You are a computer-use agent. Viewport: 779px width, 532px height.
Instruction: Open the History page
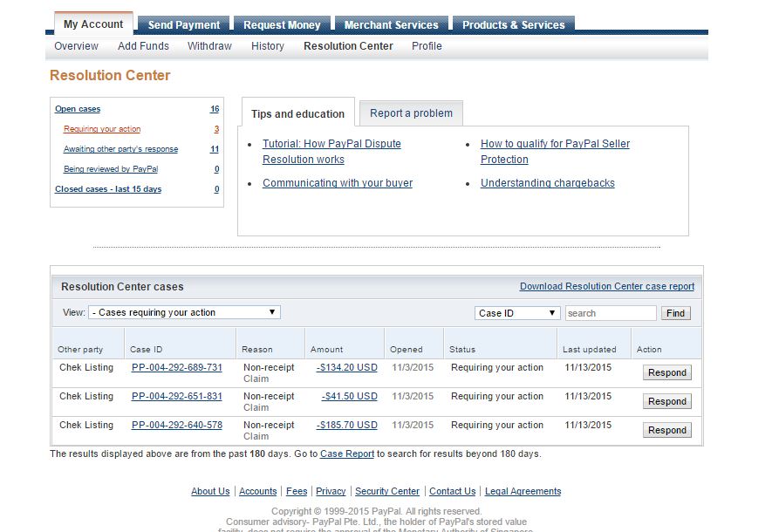268,46
